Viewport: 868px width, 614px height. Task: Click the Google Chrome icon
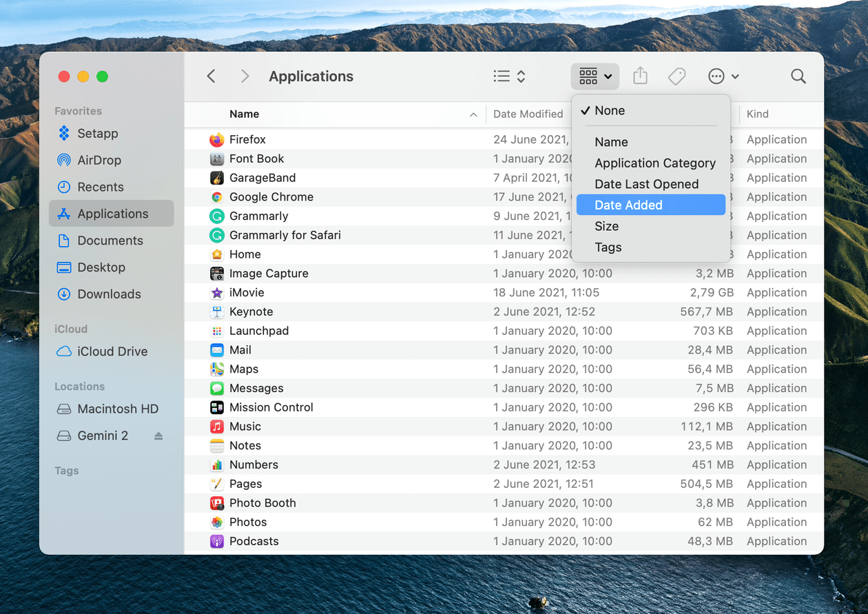tap(217, 197)
